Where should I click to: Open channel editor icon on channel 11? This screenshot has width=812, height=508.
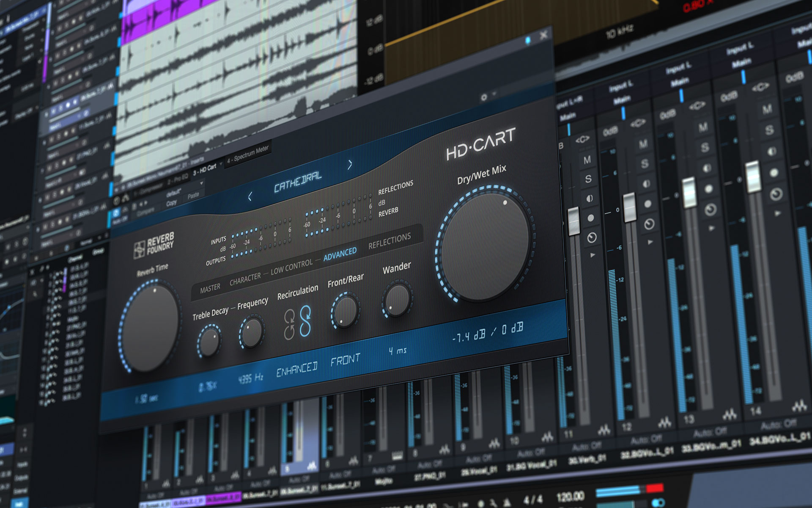click(x=604, y=430)
